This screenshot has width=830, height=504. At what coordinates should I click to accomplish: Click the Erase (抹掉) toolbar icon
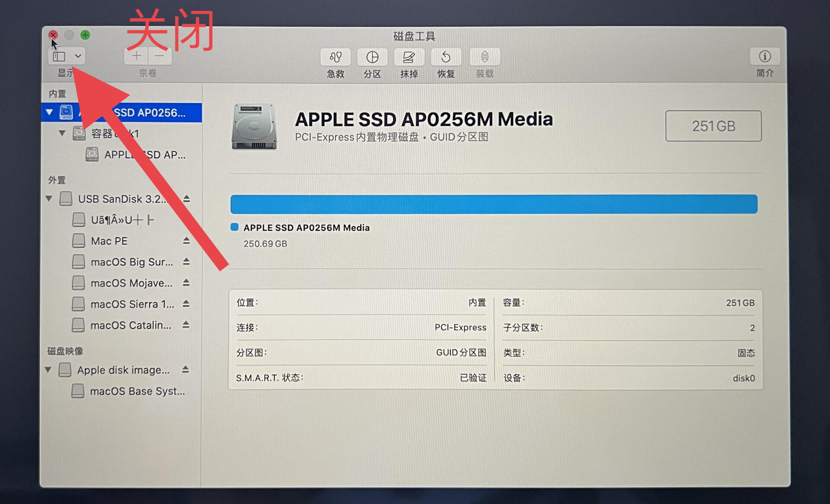(x=409, y=57)
